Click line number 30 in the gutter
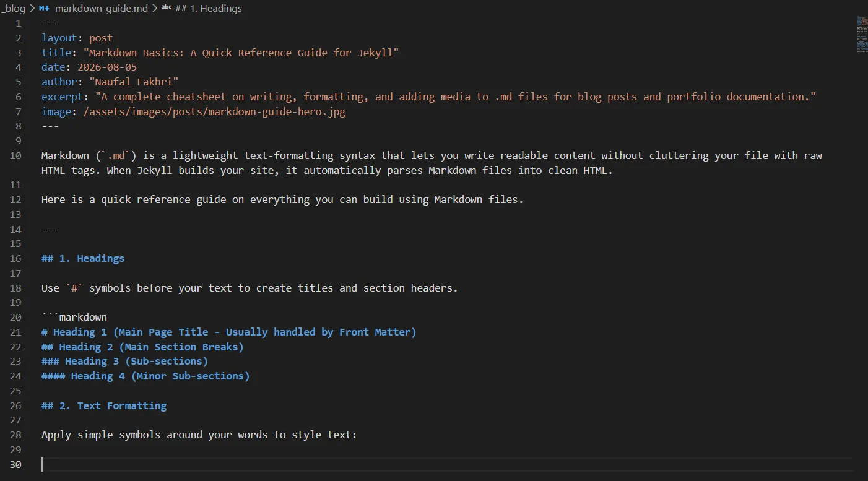The width and height of the screenshot is (868, 481). 15,464
